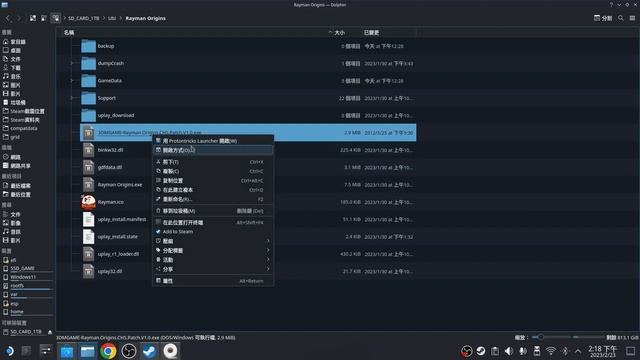Viewport: 640px width, 360px height.
Task: Select the uplay32.dll file
Action: [x=110, y=271]
